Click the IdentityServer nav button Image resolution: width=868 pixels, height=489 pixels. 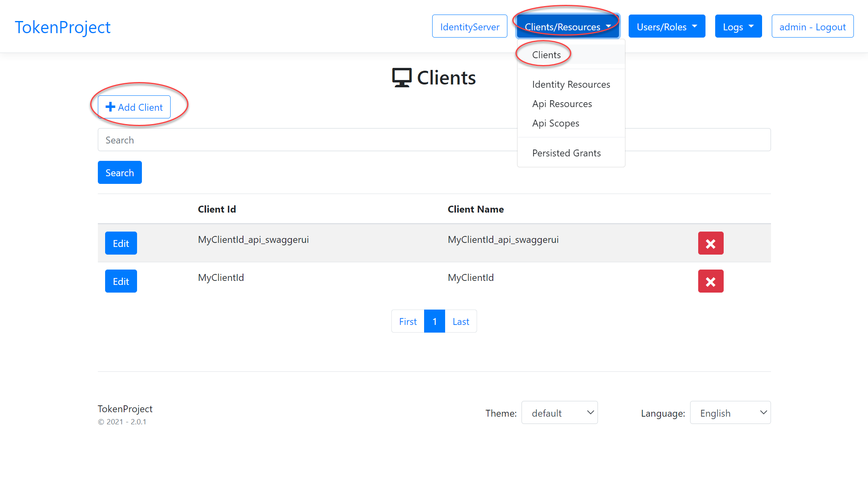469,27
